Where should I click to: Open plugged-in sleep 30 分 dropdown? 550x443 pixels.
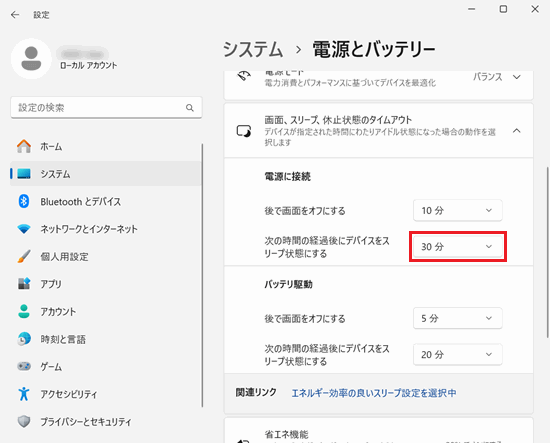(457, 247)
